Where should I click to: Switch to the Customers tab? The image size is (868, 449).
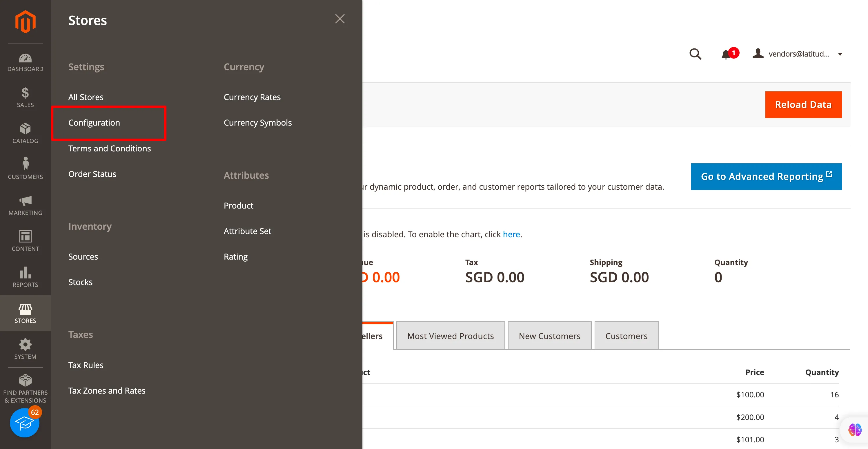coord(627,336)
